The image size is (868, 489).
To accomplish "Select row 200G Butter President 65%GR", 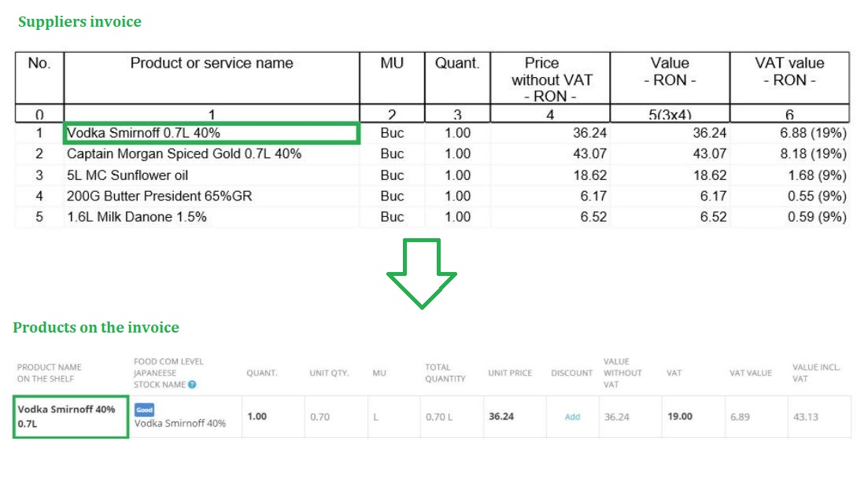I will click(x=432, y=197).
